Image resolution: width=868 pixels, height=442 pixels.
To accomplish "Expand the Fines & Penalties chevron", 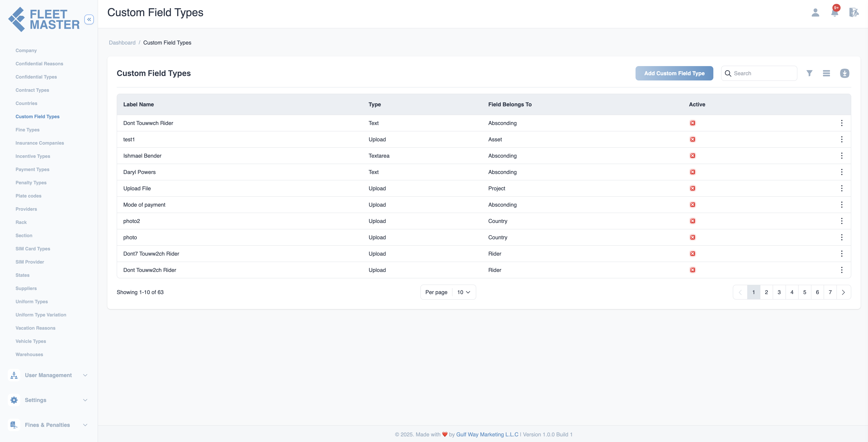I will click(85, 425).
